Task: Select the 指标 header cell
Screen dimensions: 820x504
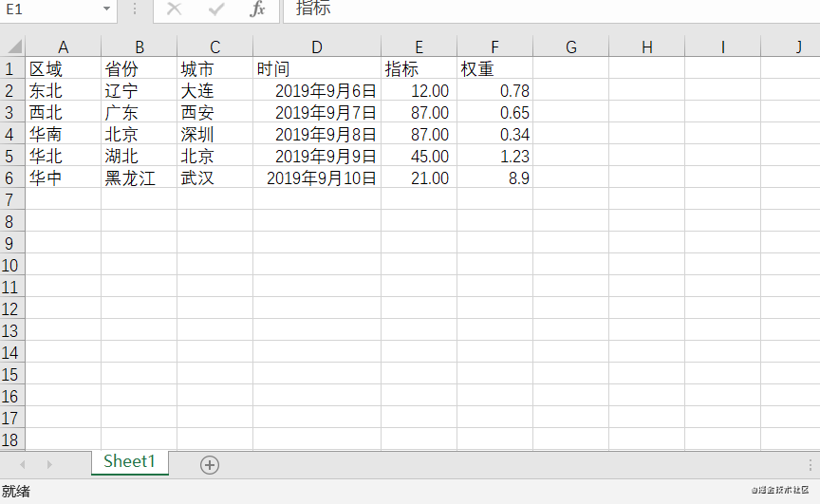Action: click(x=419, y=68)
